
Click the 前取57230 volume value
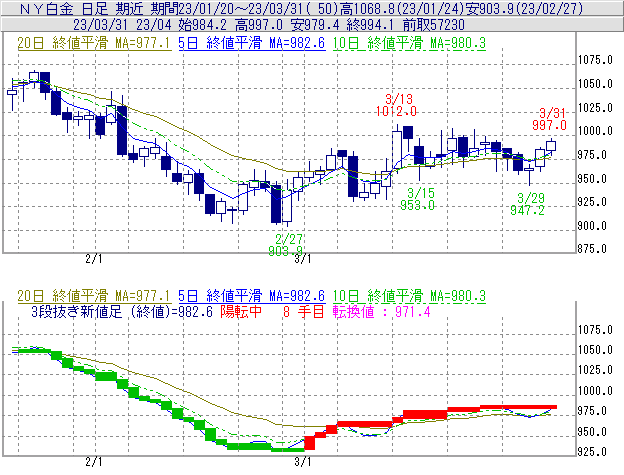[434, 25]
